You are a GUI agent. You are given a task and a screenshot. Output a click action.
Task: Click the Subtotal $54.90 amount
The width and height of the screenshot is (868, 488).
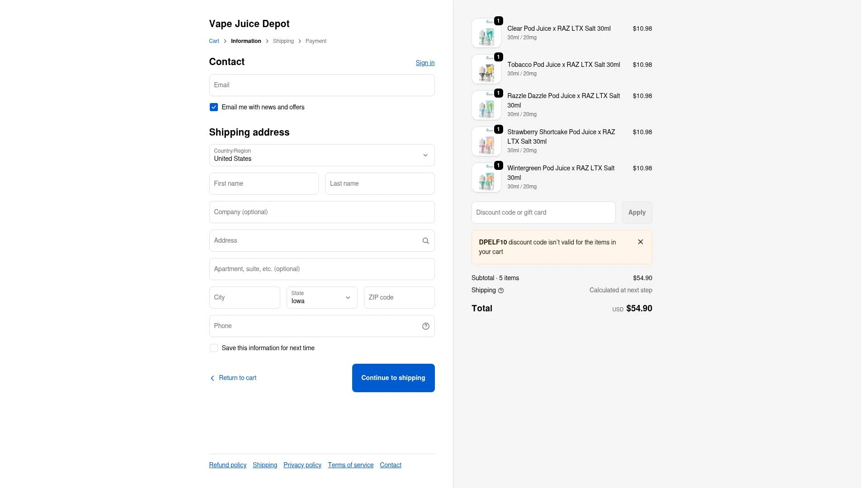[x=642, y=278]
